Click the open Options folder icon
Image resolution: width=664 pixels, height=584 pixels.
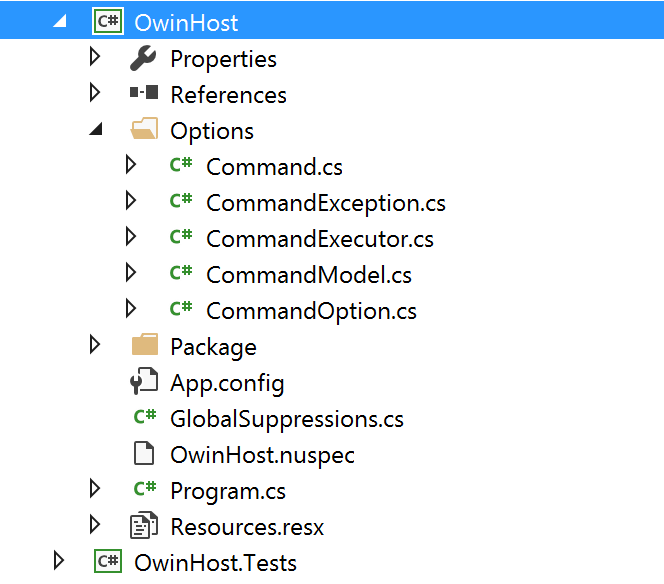tap(144, 128)
